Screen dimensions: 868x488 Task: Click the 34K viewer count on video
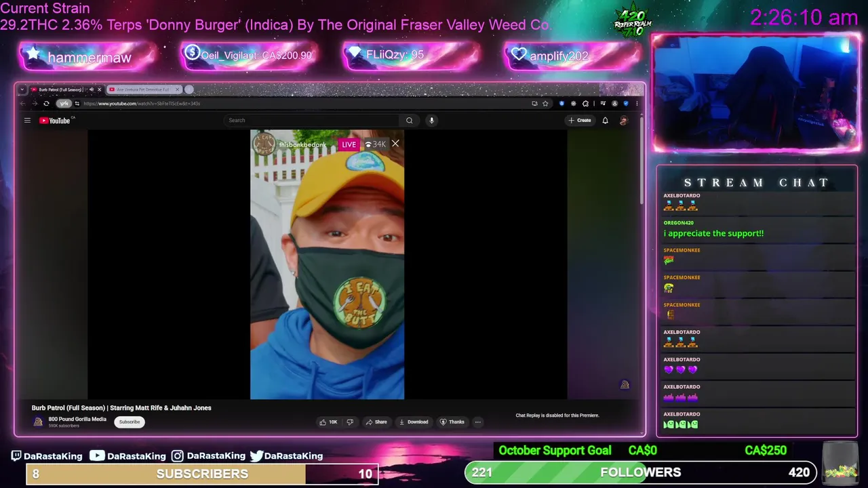(375, 144)
